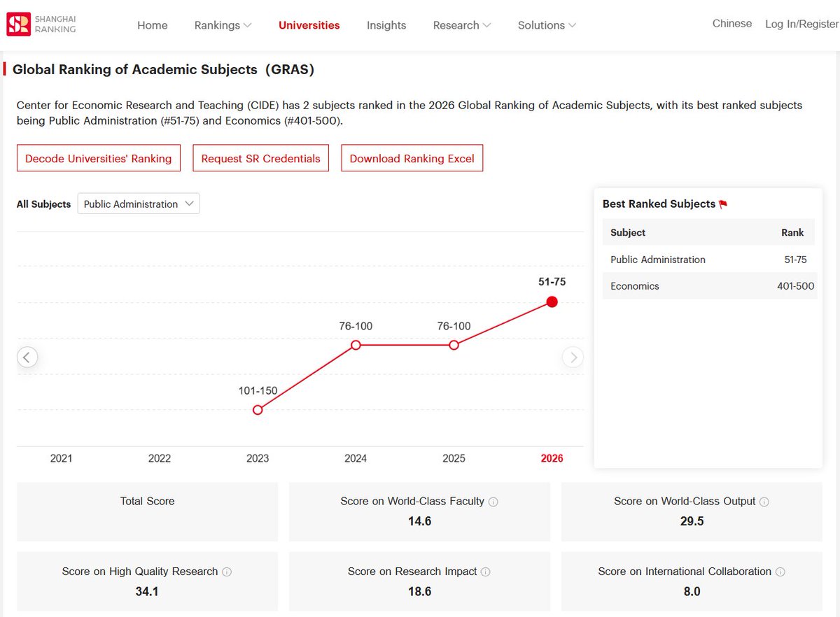Click the 101-150 rank label on the chart
This screenshot has height=617, width=840.
click(x=258, y=391)
